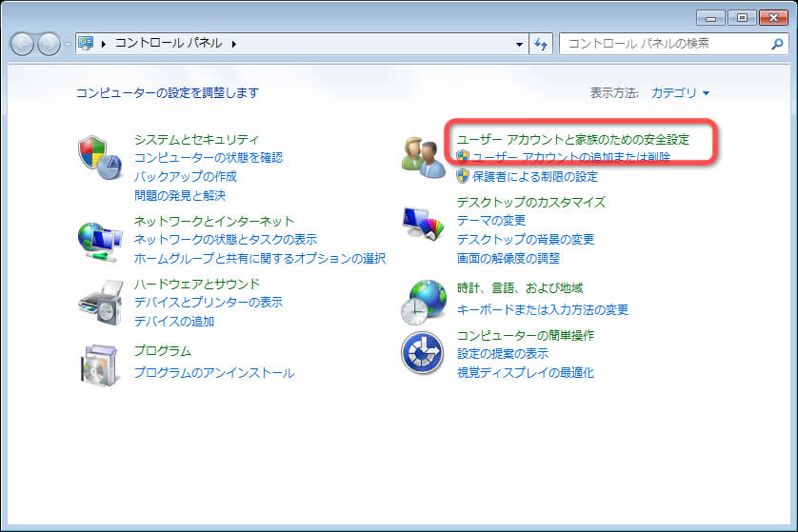Click the monitor with color fan icon
This screenshot has height=532, width=798.
(423, 223)
